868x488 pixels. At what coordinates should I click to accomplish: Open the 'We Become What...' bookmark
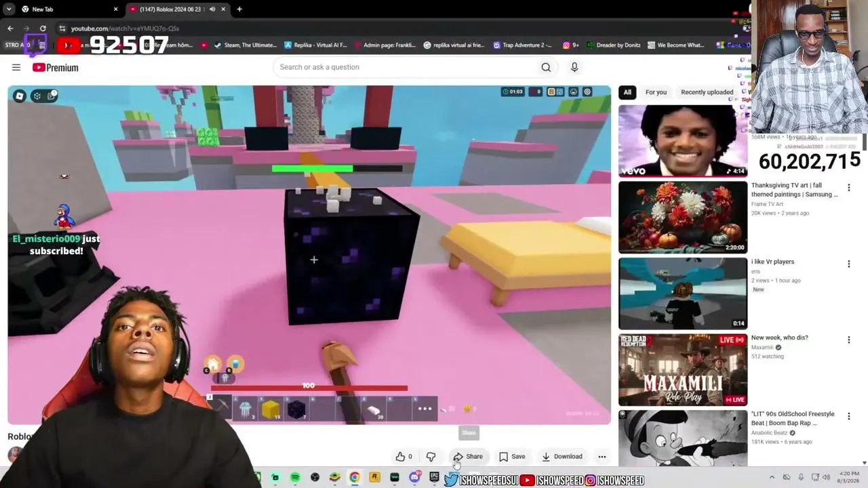click(676, 45)
